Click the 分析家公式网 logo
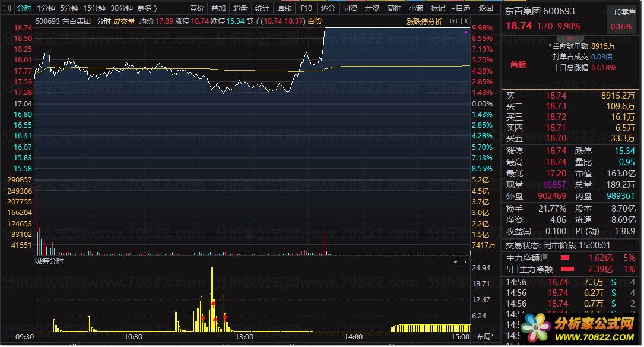Screen dimensions: 644x347 (x=579, y=328)
